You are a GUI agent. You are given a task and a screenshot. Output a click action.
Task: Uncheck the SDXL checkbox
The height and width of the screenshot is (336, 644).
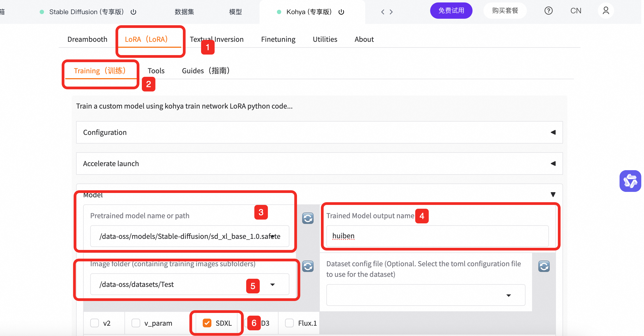pyautogui.click(x=207, y=323)
